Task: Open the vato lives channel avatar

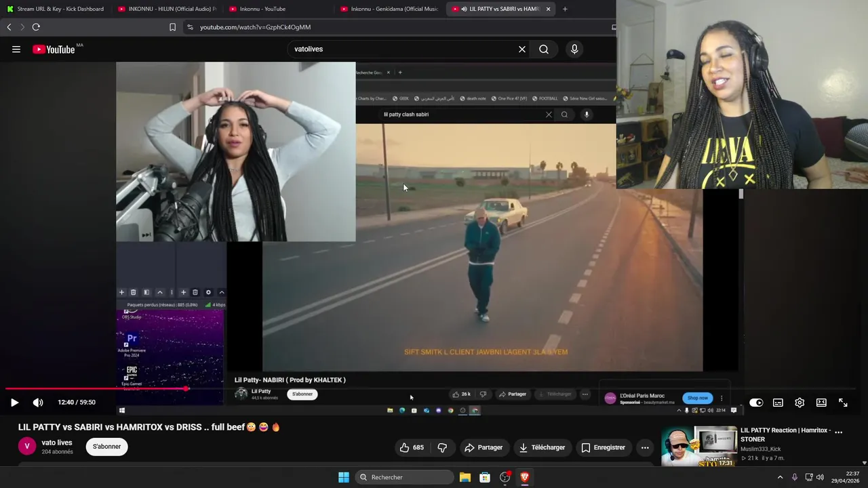Action: tap(26, 446)
